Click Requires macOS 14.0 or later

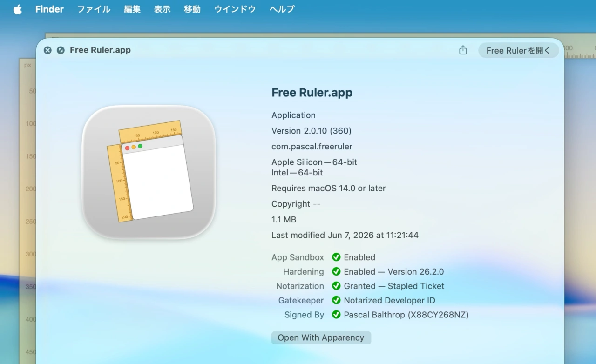pyautogui.click(x=329, y=188)
